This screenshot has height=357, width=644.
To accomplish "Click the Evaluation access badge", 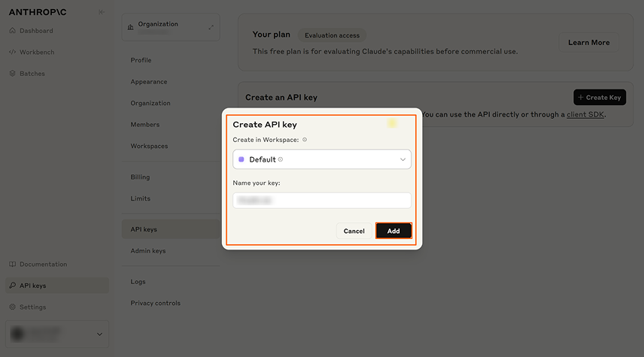I will tap(332, 35).
